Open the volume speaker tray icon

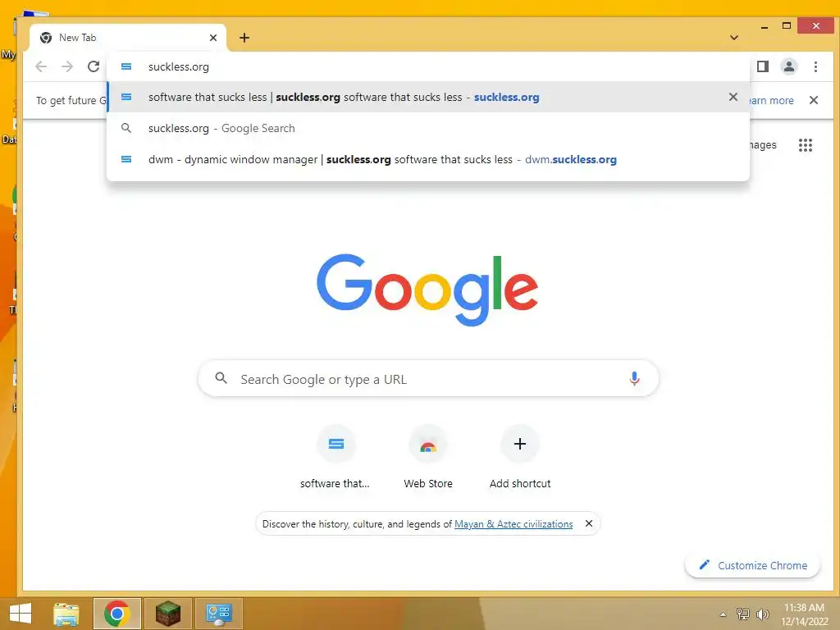click(762, 614)
